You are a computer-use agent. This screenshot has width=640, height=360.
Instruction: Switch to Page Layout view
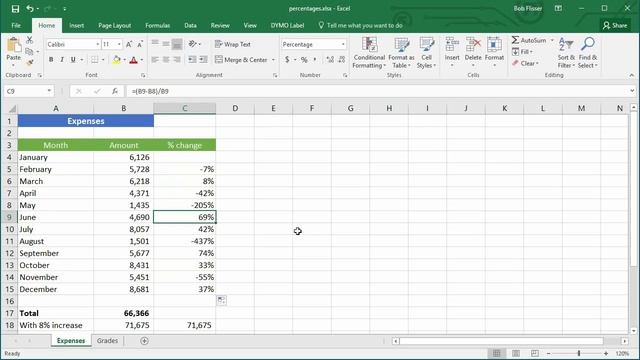(516, 353)
